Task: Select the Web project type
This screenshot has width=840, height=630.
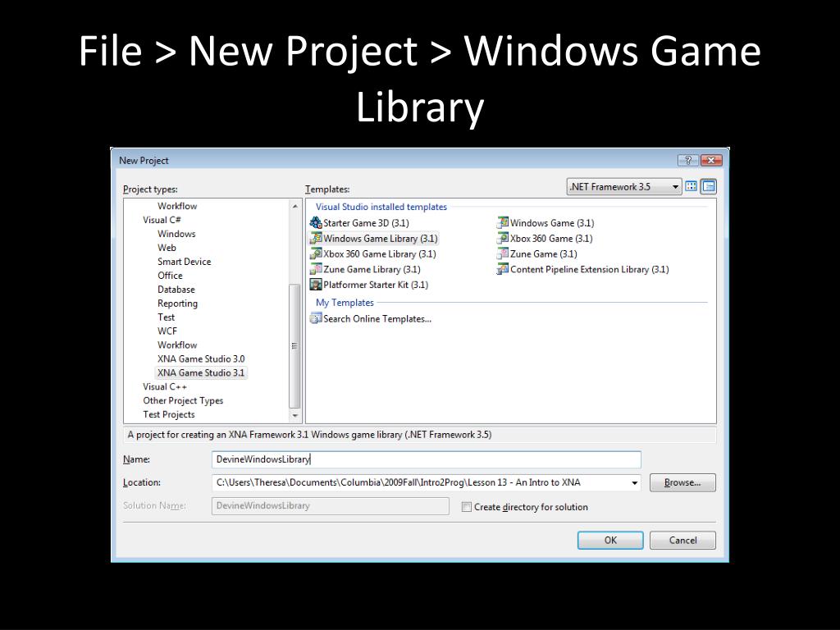Action: click(167, 248)
